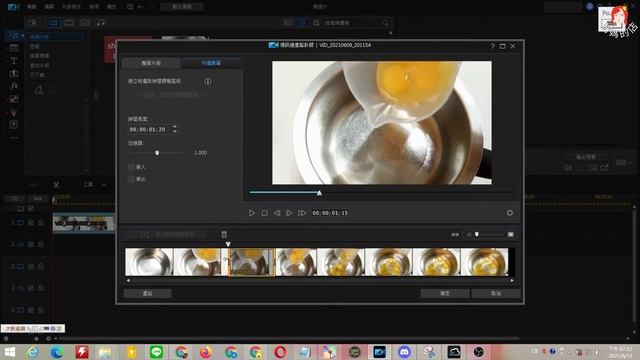Open preview settings gear in dialog
The width and height of the screenshot is (640, 360).
510,213
